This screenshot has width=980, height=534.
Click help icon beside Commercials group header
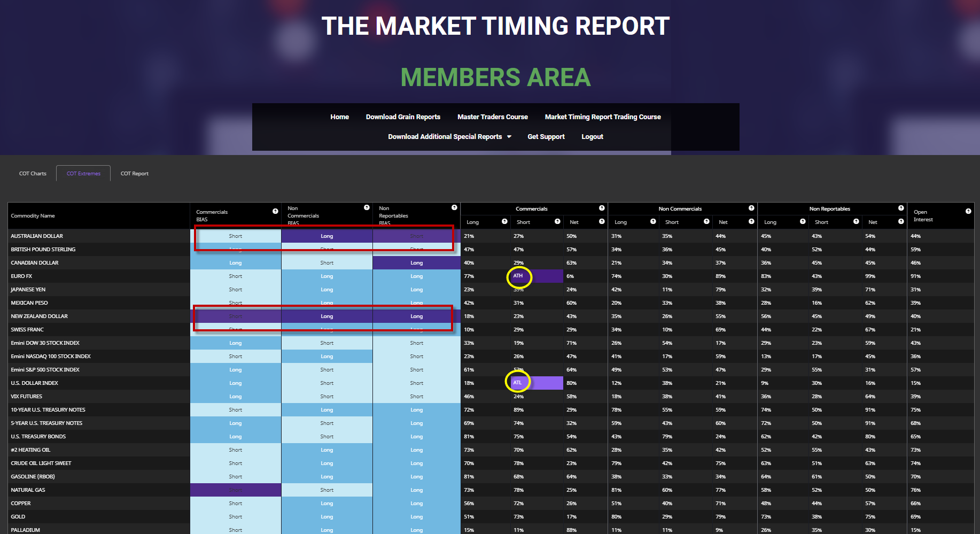click(x=602, y=208)
